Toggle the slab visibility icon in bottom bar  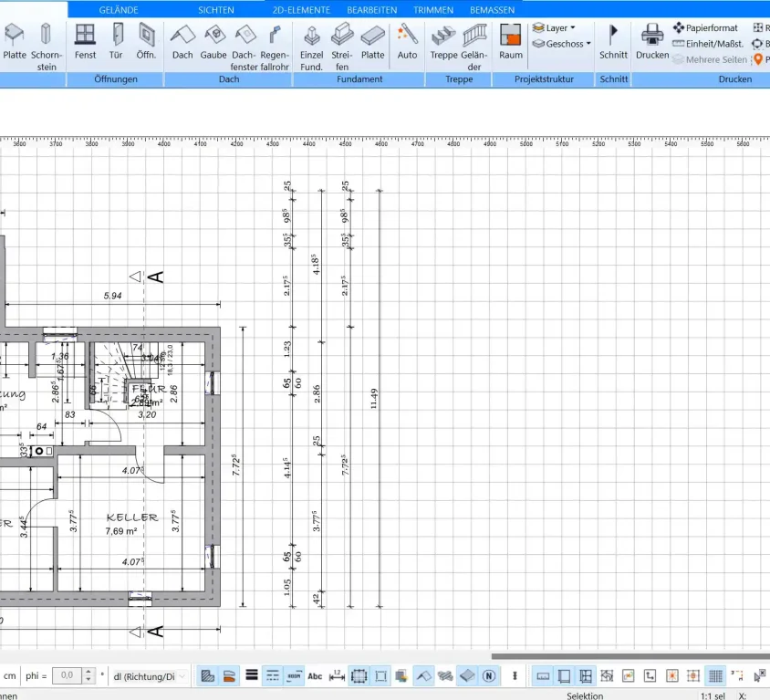467,676
